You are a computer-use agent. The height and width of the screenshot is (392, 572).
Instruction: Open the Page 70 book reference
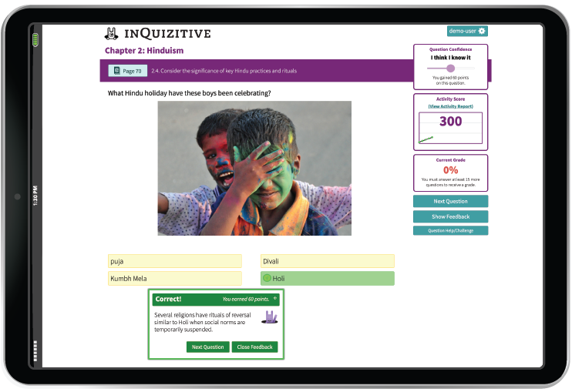pos(128,71)
